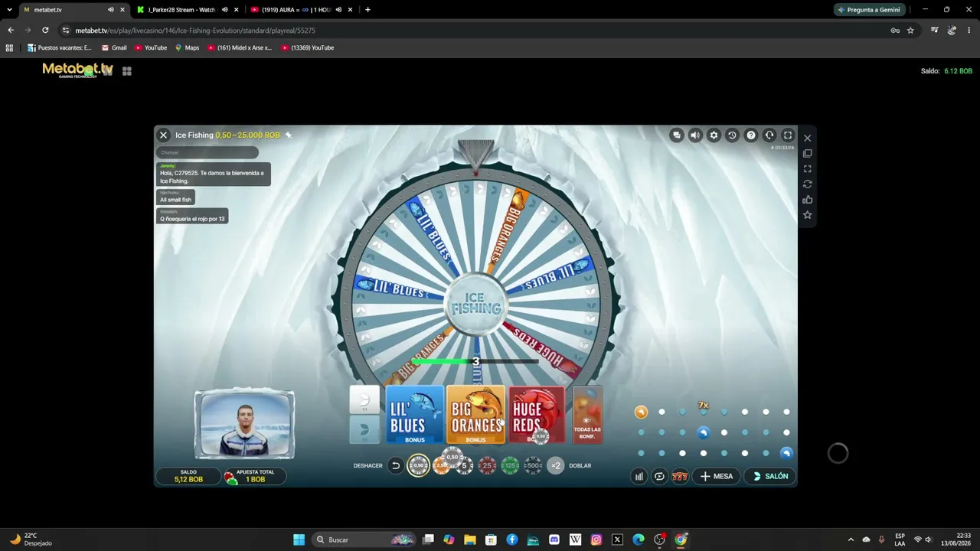The image size is (980, 551).
Task: Bet on Todas Las Bonif.
Action: pos(587,415)
